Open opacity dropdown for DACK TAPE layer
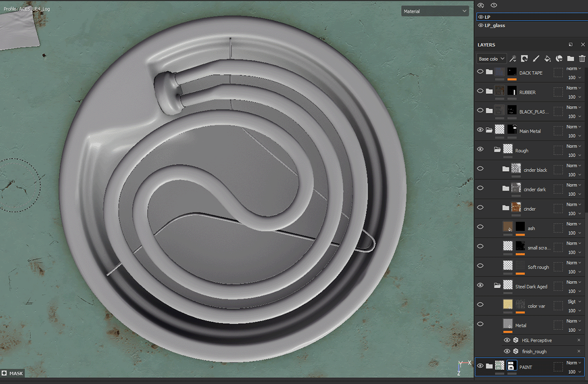This screenshot has width=588, height=384. click(575, 78)
